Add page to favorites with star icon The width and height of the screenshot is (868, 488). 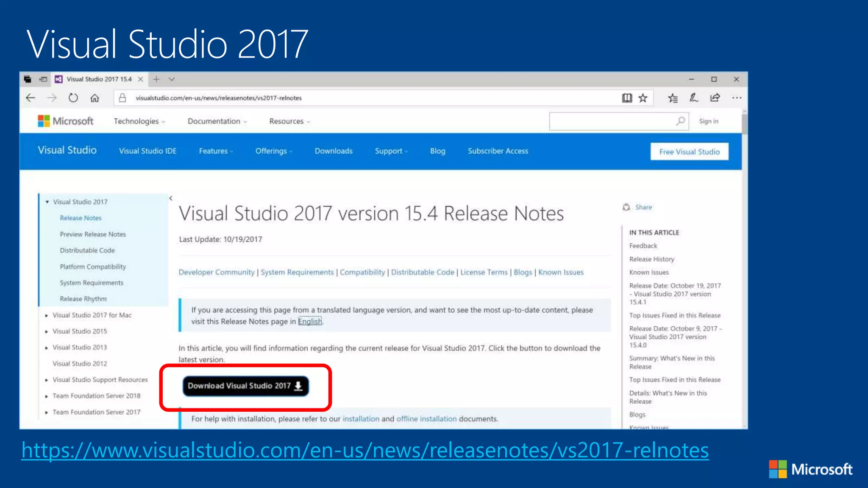pos(643,98)
